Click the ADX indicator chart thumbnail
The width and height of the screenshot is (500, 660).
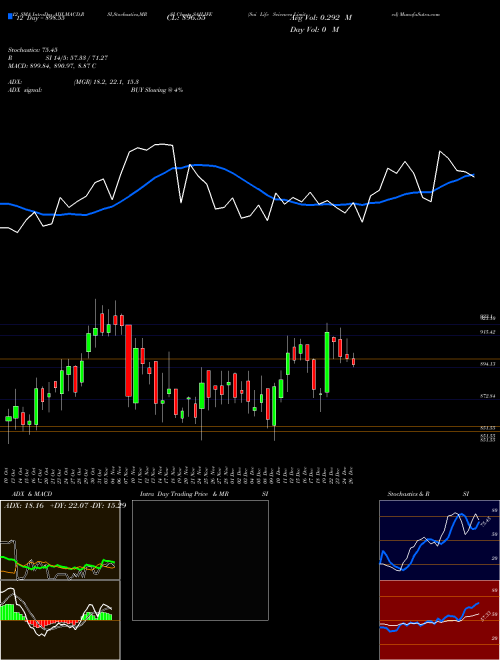(x=60, y=540)
